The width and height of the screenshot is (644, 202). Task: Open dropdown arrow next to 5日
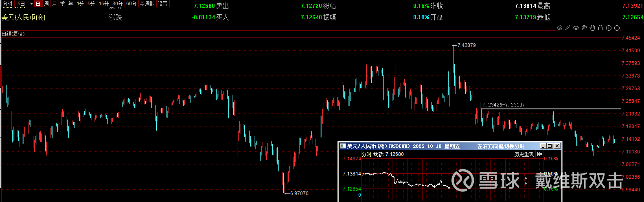click(31, 4)
